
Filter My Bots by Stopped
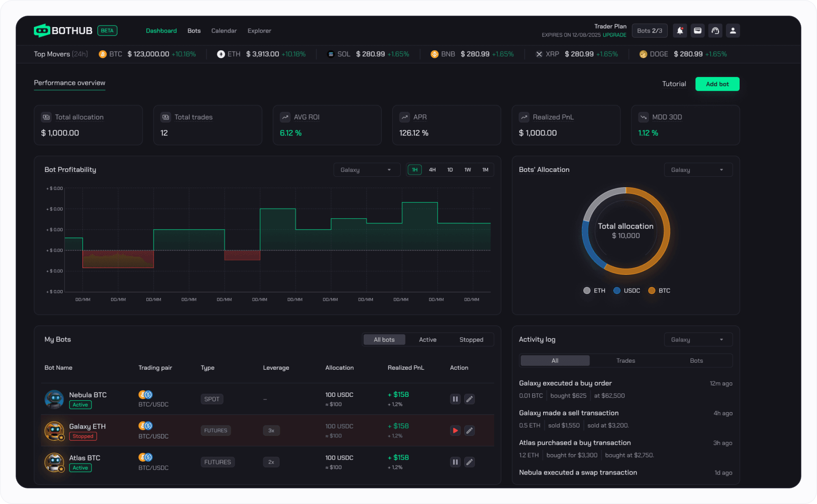click(x=471, y=340)
